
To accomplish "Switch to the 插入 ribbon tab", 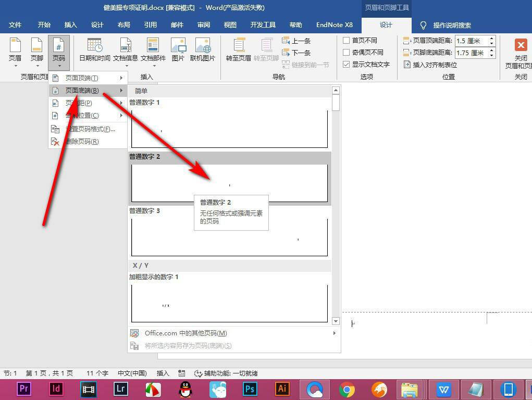I will [x=70, y=24].
